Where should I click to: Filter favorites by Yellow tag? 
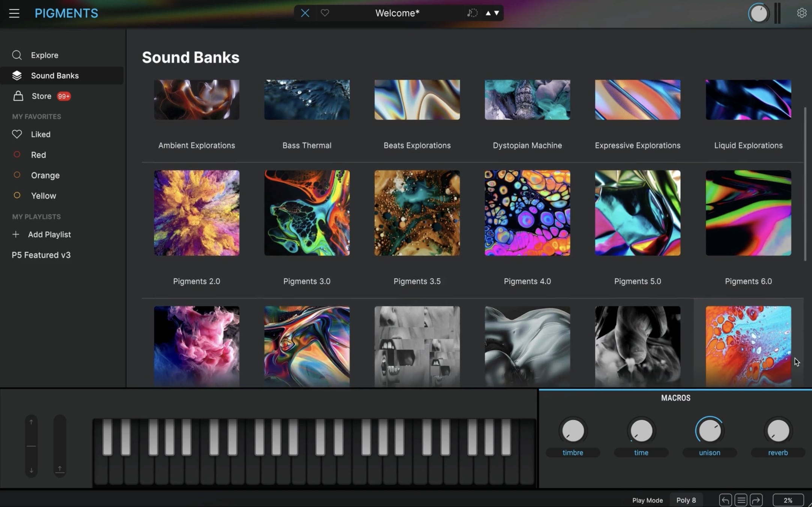pos(44,196)
